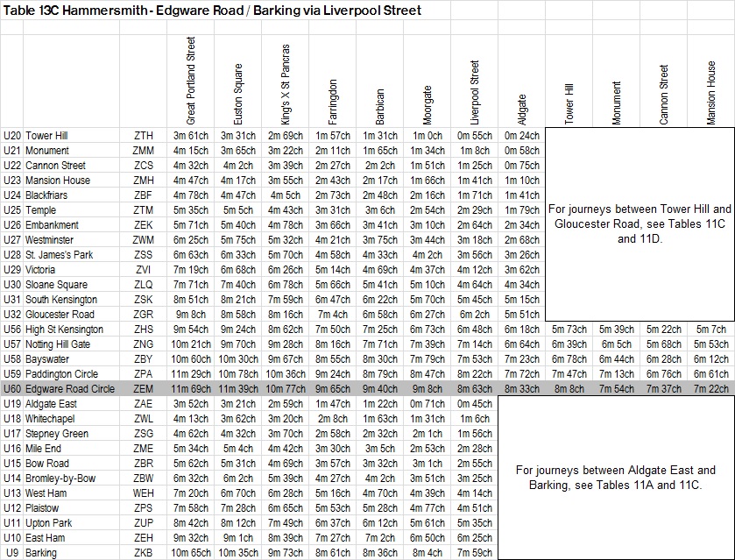Select the Embankment row label
This screenshot has width=735, height=560.
tap(52, 225)
